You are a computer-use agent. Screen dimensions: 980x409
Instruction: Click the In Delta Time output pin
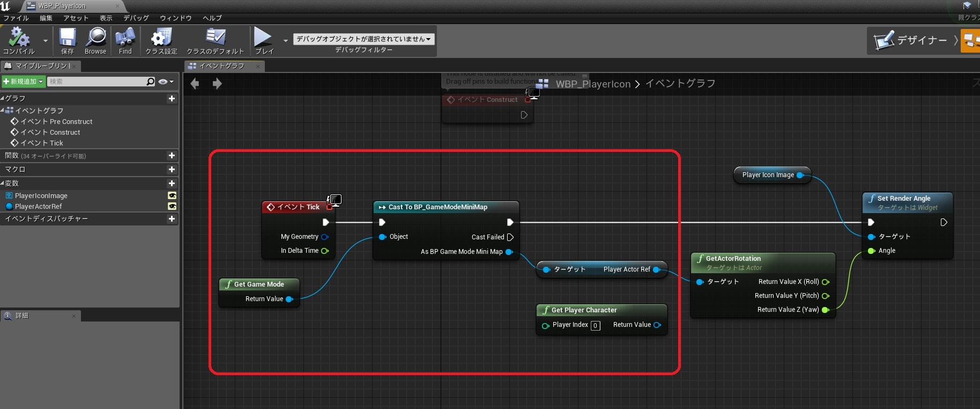click(x=324, y=251)
